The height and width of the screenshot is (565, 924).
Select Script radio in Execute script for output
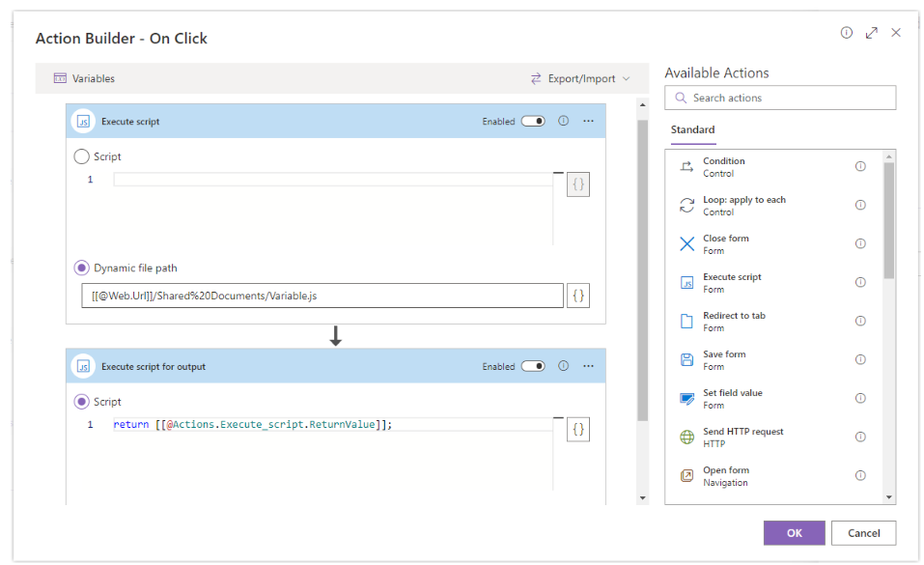(81, 402)
